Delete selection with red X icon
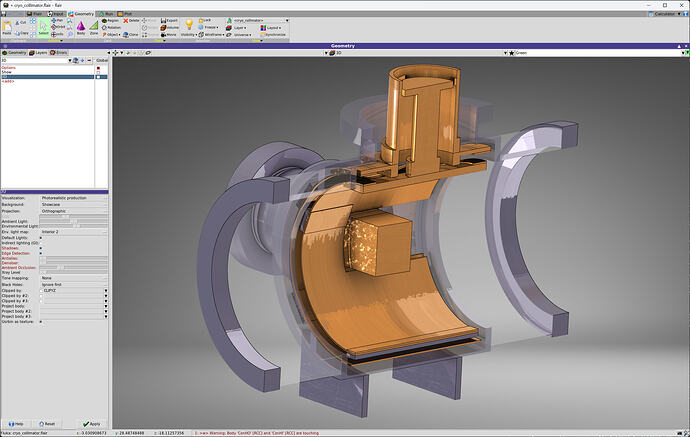This screenshot has width=690, height=437. [131, 21]
